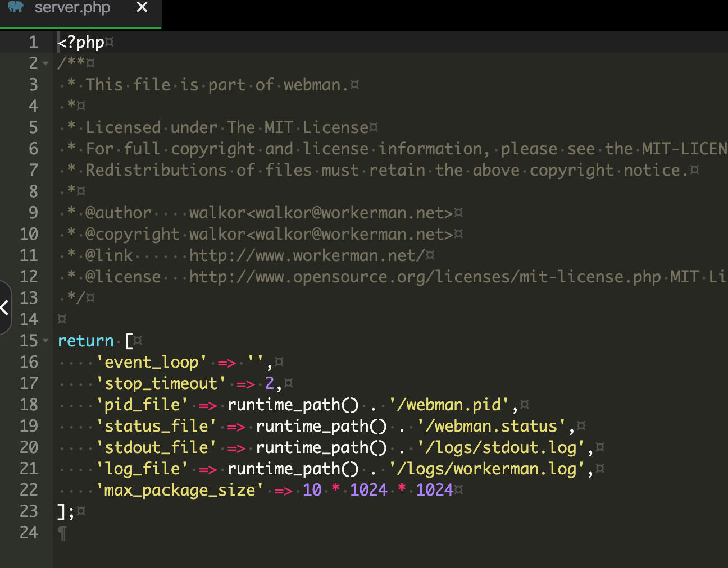Click the '/webman.status' string value

point(492,427)
